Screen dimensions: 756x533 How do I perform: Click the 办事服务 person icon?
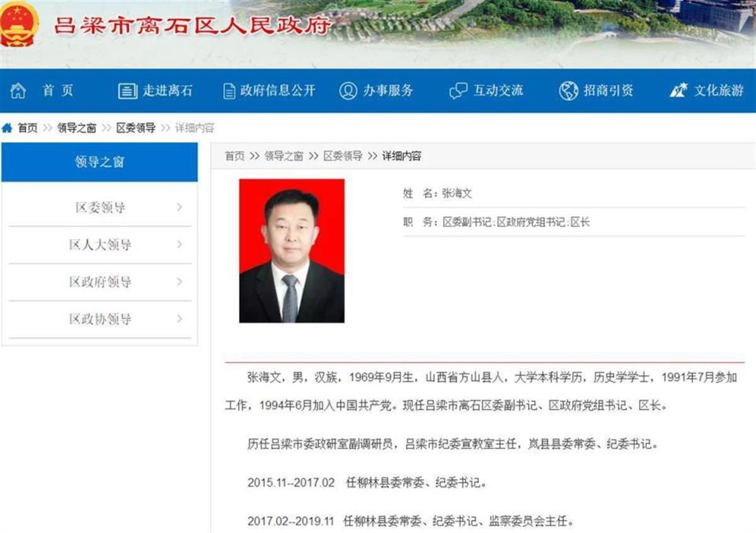348,91
